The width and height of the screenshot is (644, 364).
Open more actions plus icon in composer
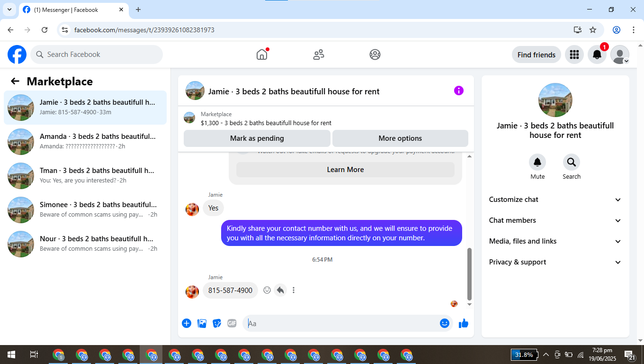pos(187,323)
